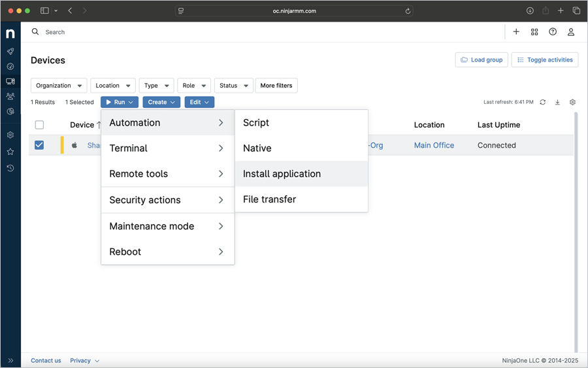
Task: Expand the Status filter dropdown
Action: [x=233, y=86]
